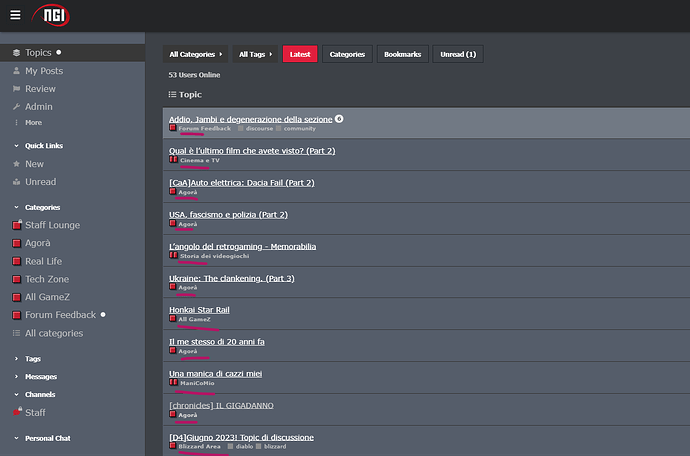Click the Admin wrench icon
Viewport: 690px width, 456px height.
[16, 107]
